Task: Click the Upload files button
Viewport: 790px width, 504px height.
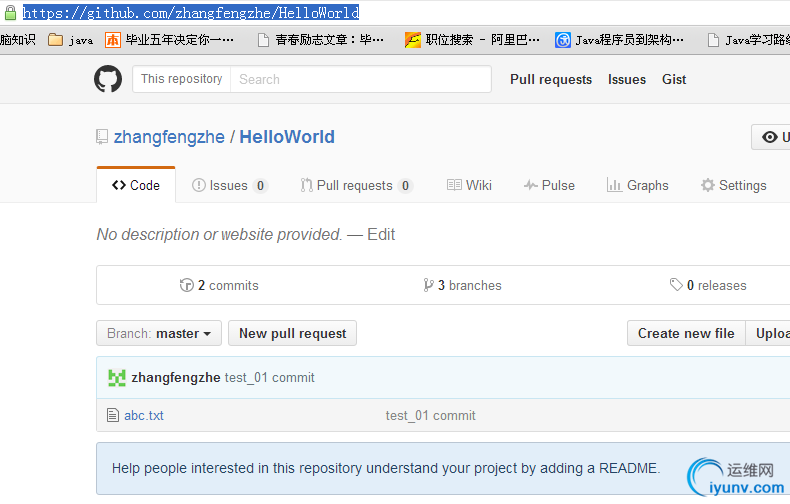Action: tap(768, 333)
